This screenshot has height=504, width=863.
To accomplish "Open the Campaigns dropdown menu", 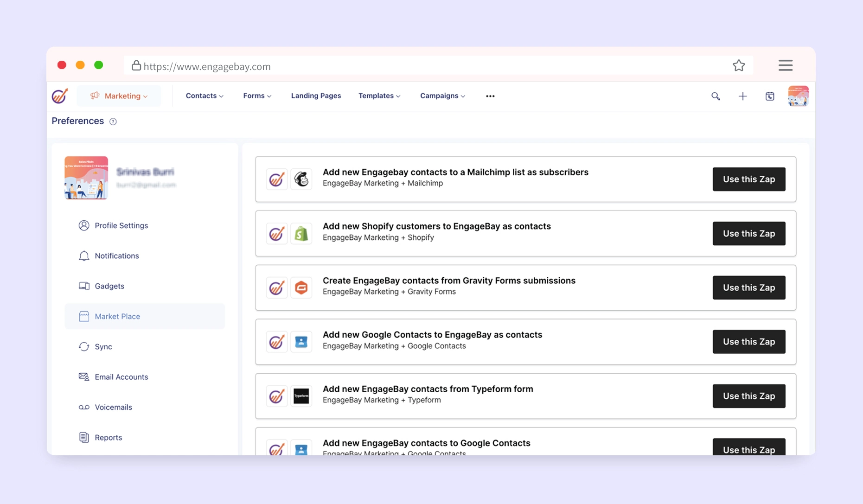I will (442, 96).
